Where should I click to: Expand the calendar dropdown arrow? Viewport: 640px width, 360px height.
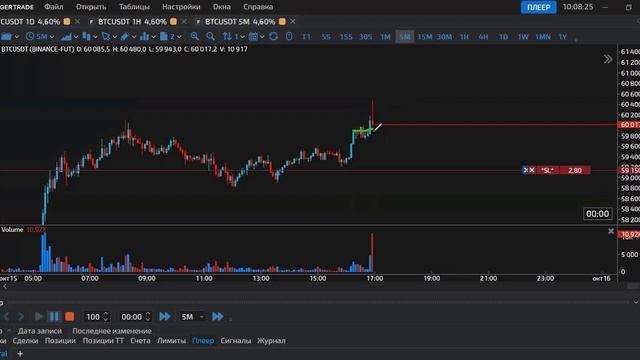click(262, 37)
